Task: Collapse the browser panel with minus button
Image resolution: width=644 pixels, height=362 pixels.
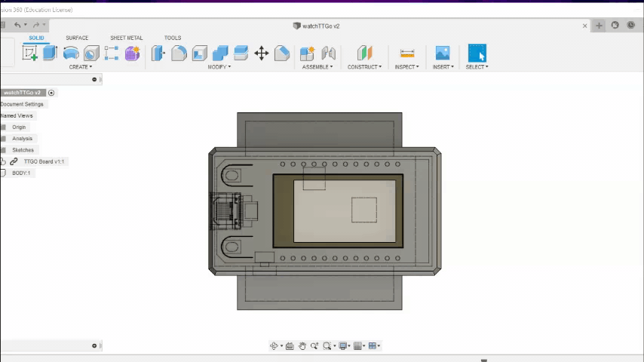Action: (x=94, y=79)
